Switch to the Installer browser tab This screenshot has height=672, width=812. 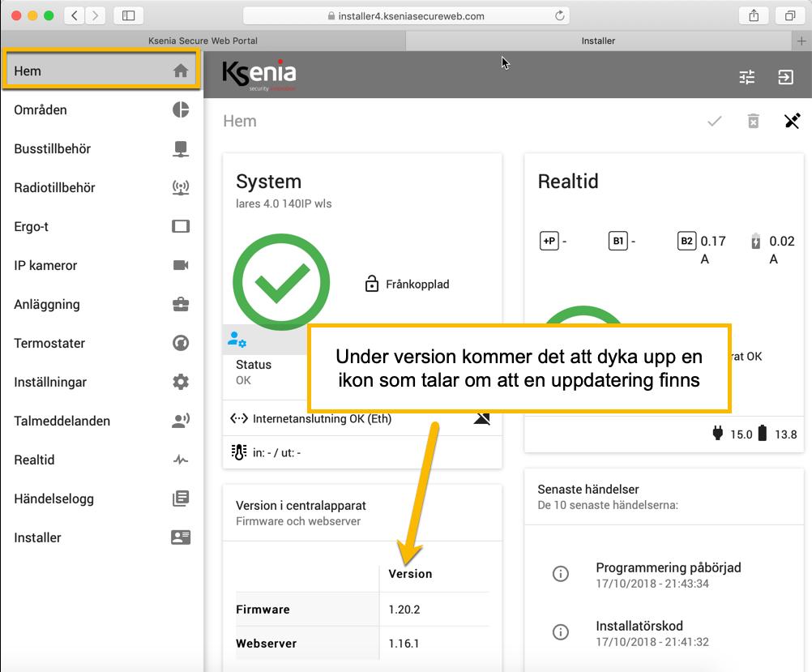pyautogui.click(x=598, y=41)
